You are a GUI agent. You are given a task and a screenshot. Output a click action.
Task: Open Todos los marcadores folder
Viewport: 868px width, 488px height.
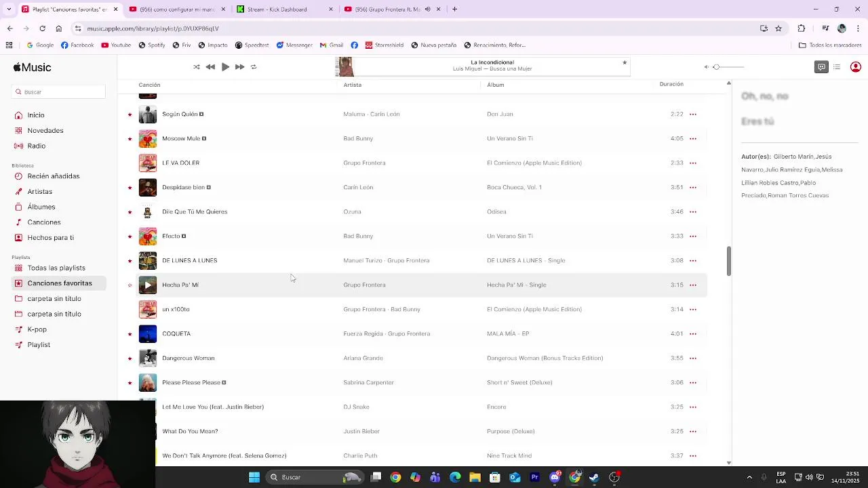coord(830,45)
